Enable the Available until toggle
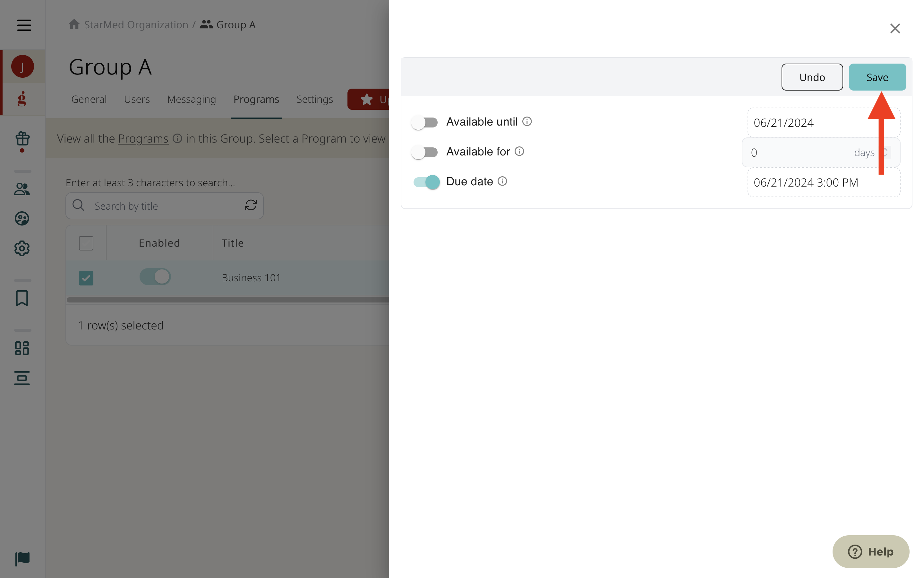924x578 pixels. click(424, 123)
